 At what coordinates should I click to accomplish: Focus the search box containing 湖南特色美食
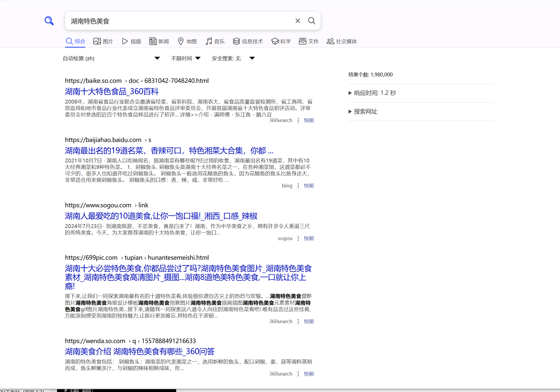180,21
